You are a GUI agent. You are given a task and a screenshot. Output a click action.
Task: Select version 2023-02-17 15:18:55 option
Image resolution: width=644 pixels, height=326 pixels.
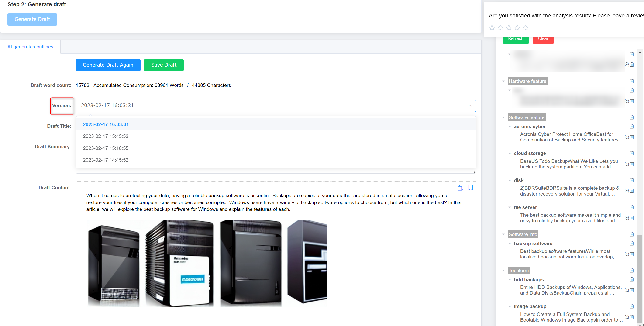pyautogui.click(x=276, y=148)
